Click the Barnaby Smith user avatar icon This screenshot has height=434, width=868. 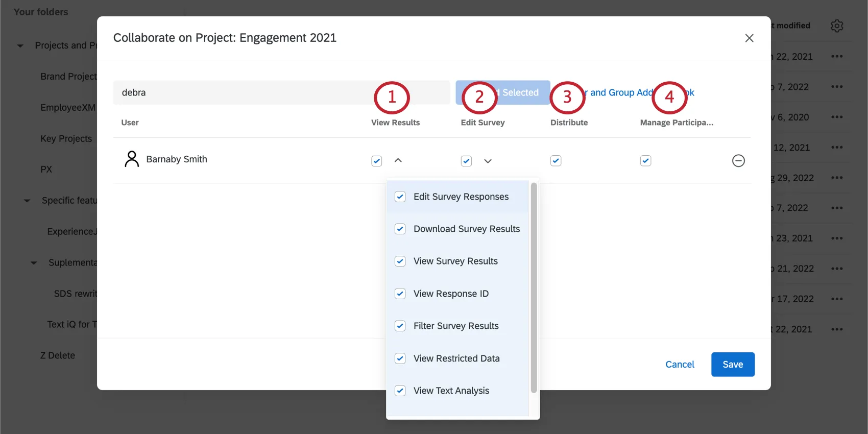pos(132,159)
